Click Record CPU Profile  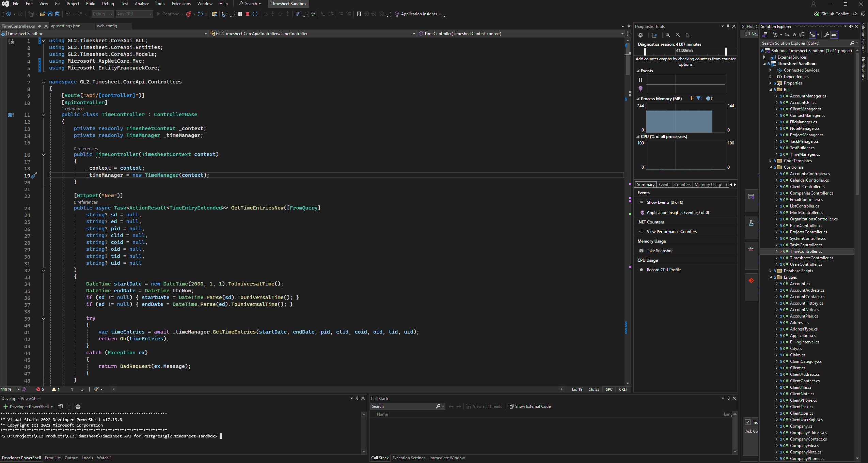[x=664, y=270]
